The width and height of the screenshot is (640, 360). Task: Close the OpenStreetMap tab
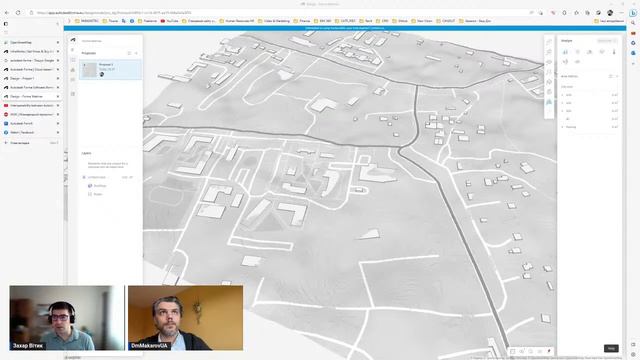[58, 42]
